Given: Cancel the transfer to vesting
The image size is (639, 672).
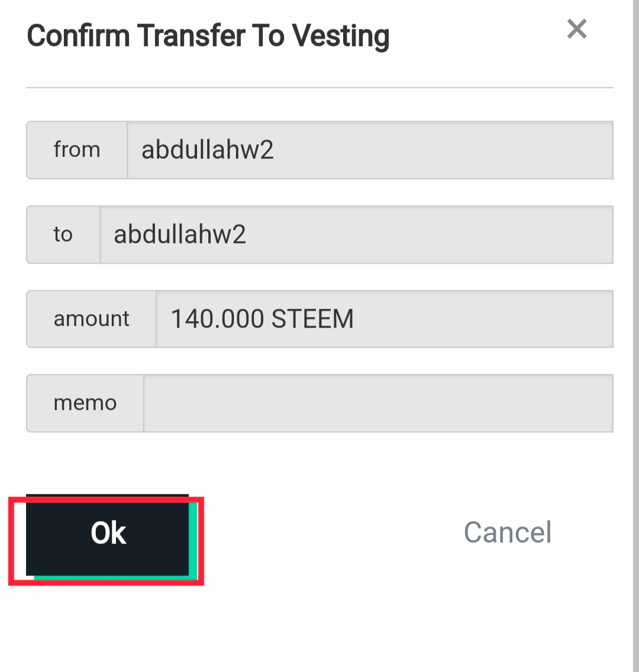Looking at the screenshot, I should [507, 532].
